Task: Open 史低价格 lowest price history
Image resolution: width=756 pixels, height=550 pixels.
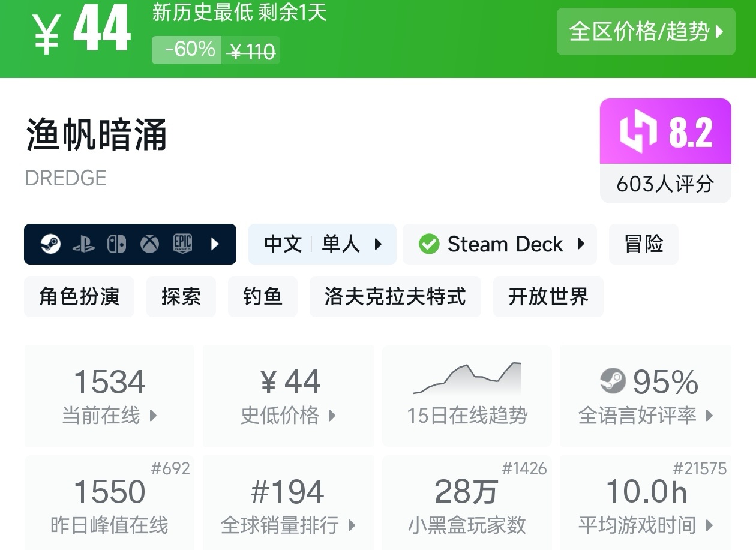Action: (x=289, y=396)
